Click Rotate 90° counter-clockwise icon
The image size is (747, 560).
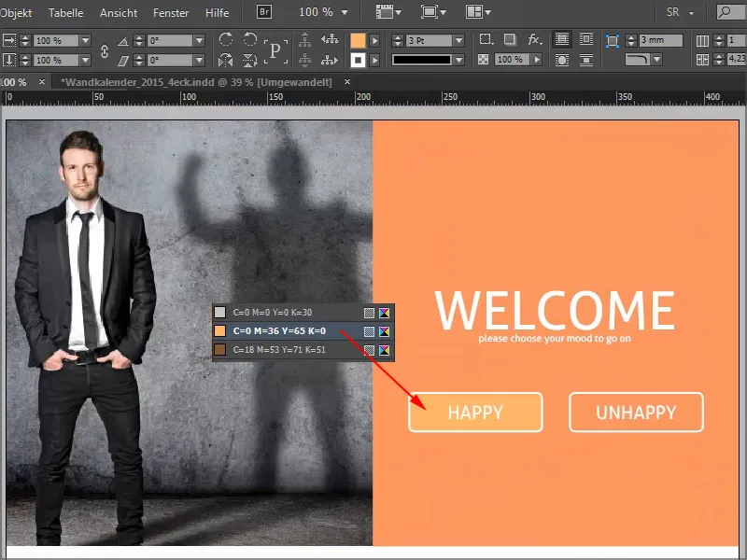pyautogui.click(x=249, y=39)
